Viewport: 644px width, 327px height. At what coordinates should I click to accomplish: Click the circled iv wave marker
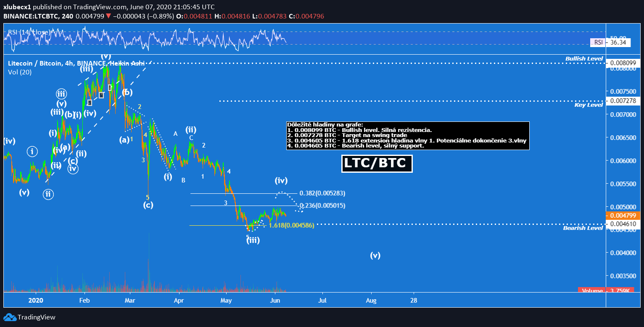point(73,169)
